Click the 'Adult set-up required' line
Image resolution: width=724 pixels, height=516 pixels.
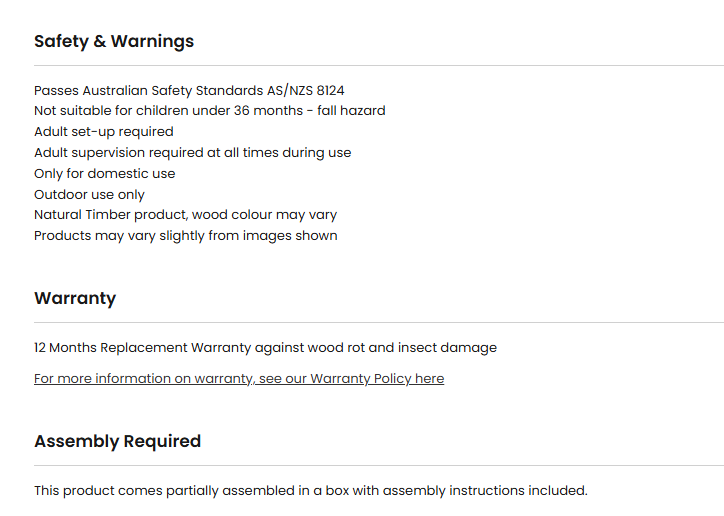[104, 132]
